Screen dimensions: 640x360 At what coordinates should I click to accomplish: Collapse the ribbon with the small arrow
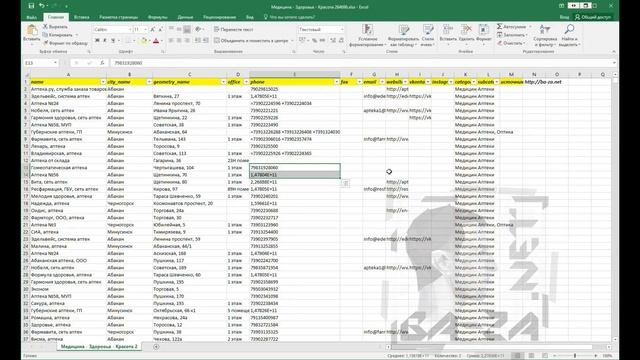click(613, 51)
